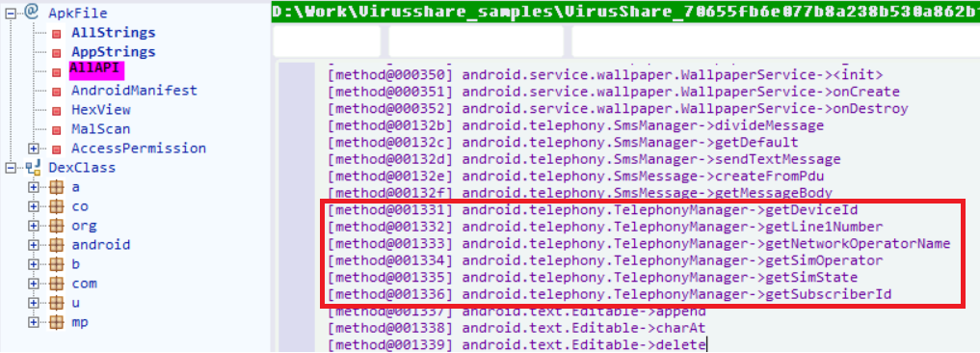The height and width of the screenshot is (353, 980).
Task: Open the AndroidManifest view
Action: [x=134, y=90]
